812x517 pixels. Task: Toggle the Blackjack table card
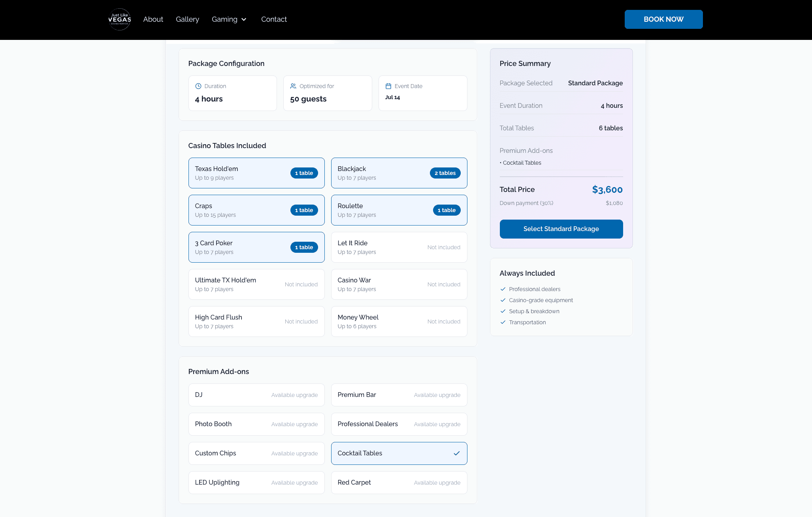[x=399, y=173]
